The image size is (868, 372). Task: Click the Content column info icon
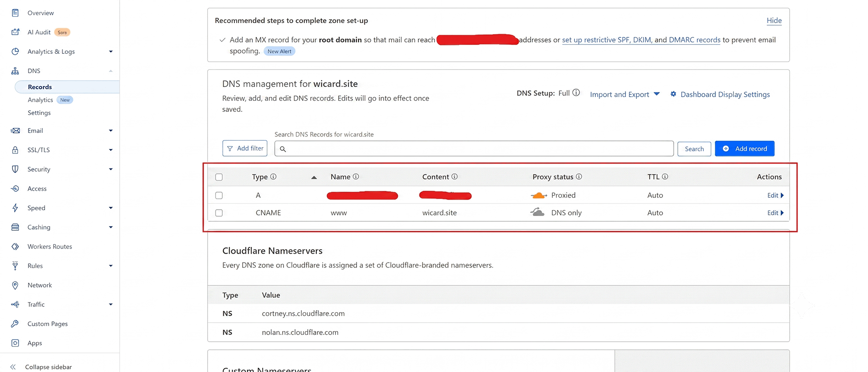click(x=454, y=177)
